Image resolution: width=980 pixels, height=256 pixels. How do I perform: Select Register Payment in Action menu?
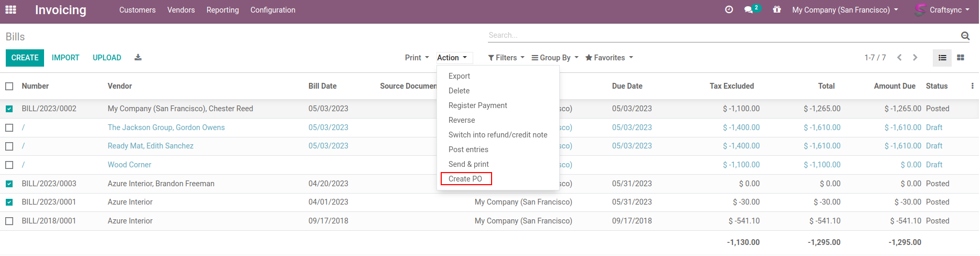coord(477,105)
